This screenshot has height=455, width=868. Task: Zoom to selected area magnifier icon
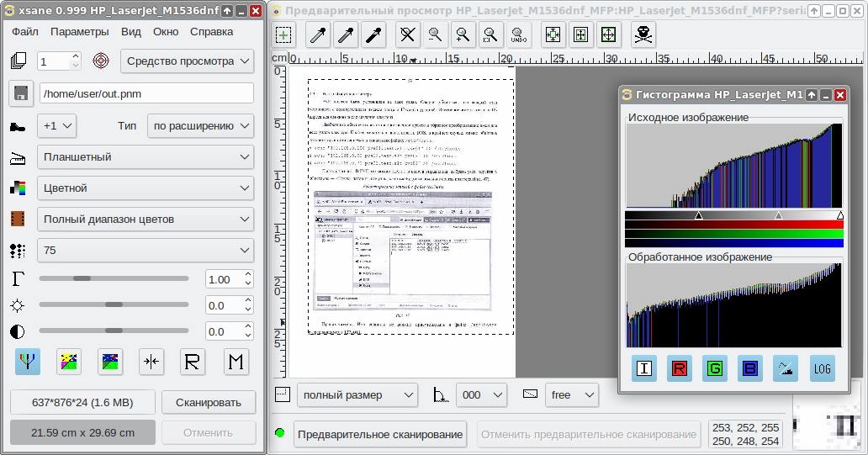tap(490, 34)
